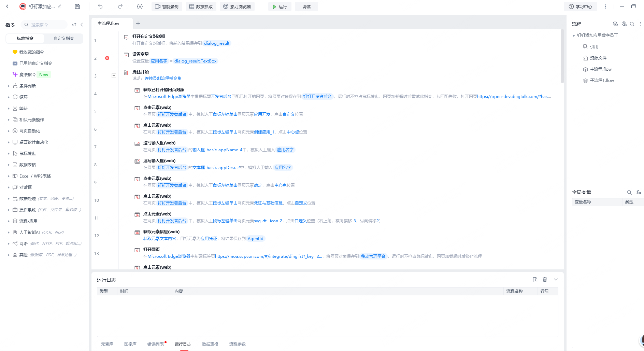Screen dimensions: 644x351
Task: Collapse the fold block at line 3
Action: 114,75
